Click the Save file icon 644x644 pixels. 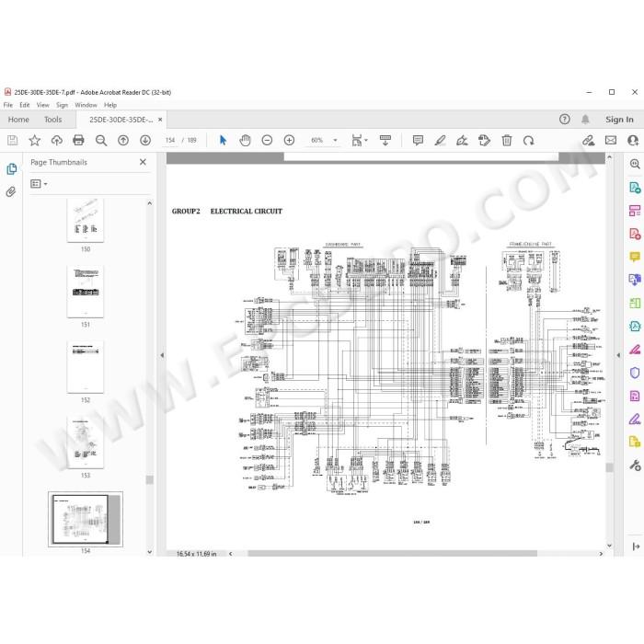tap(12, 141)
